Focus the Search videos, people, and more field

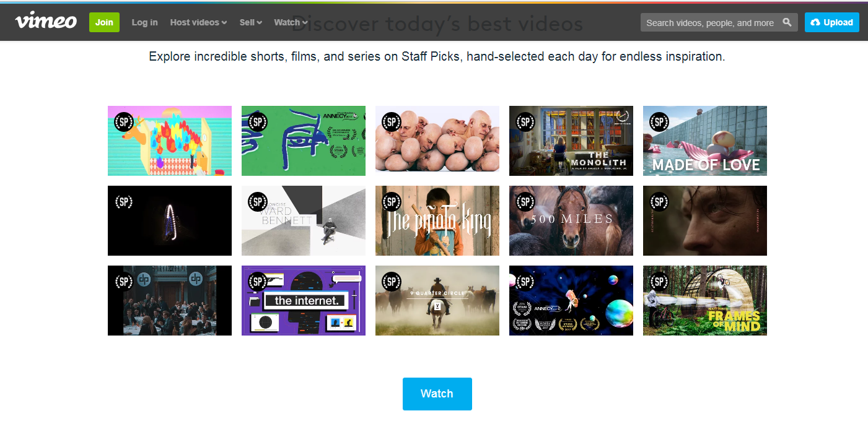(x=710, y=22)
